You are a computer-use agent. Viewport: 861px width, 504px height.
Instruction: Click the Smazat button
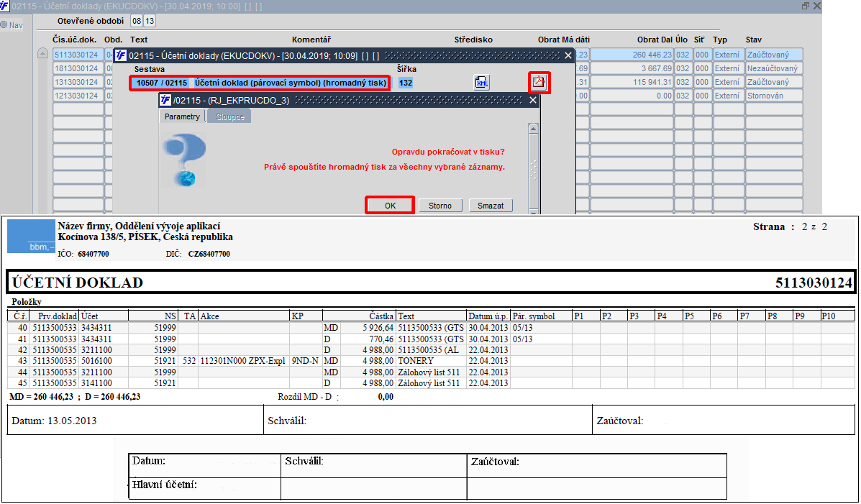tap(491, 206)
